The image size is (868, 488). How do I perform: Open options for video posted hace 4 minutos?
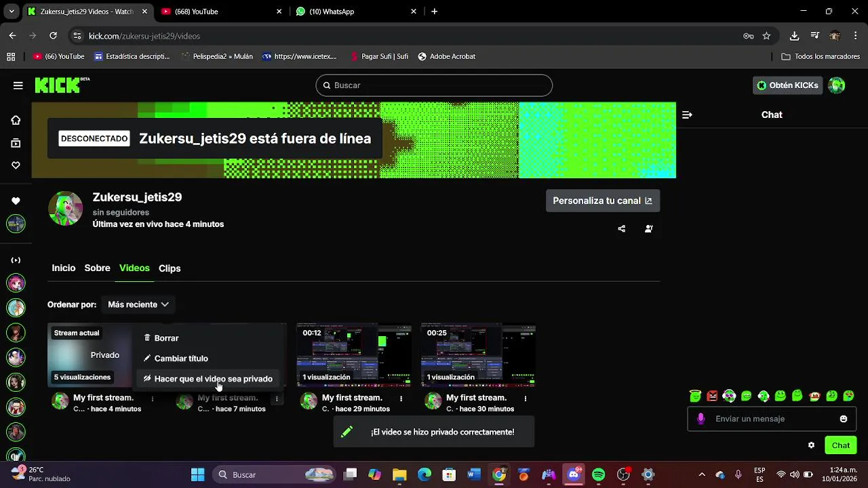[153, 399]
